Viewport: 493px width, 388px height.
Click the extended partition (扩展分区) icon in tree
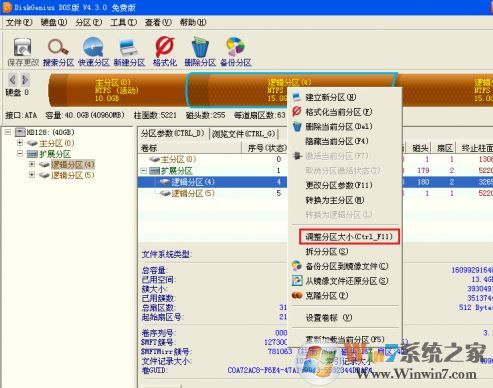click(32, 154)
